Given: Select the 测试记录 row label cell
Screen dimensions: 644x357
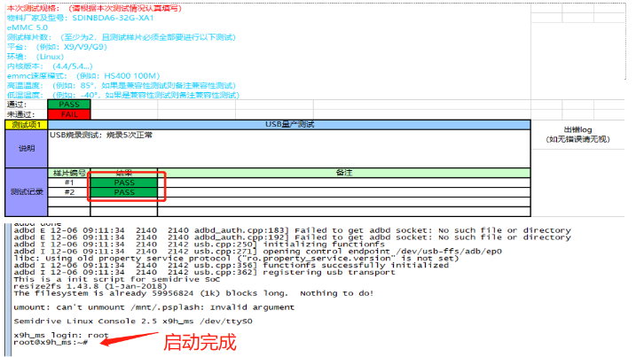Looking at the screenshot, I should click(26, 191).
